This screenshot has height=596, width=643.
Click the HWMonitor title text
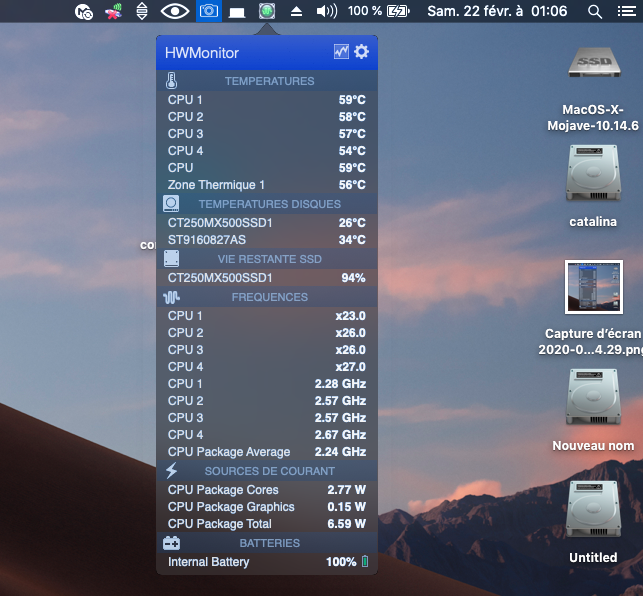[x=202, y=53]
